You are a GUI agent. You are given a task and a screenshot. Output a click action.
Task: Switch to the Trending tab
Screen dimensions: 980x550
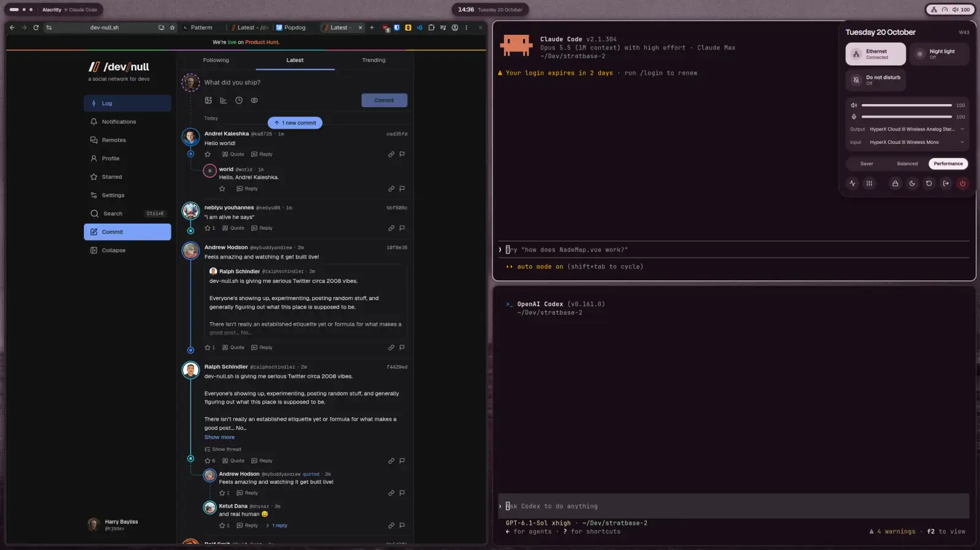pos(374,60)
